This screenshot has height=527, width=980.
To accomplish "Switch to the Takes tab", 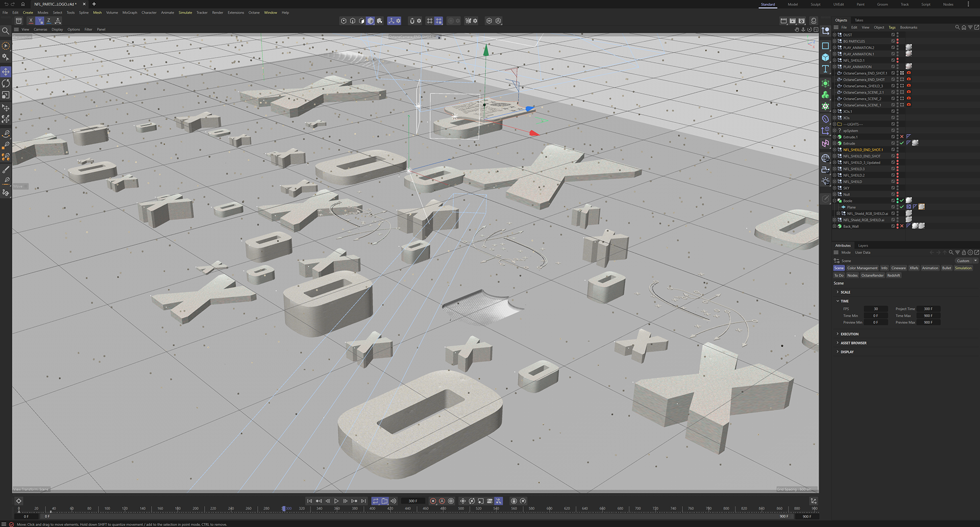I will click(x=859, y=20).
